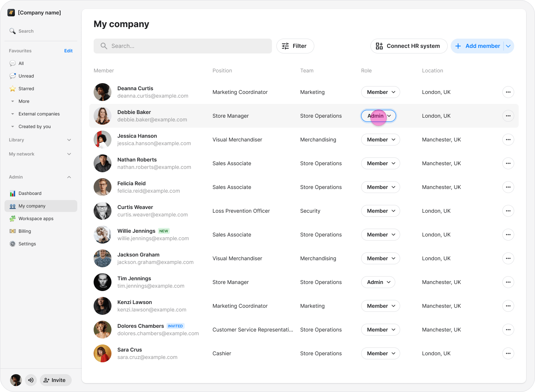
Task: Open the user profile avatar at bottom
Action: pyautogui.click(x=16, y=380)
